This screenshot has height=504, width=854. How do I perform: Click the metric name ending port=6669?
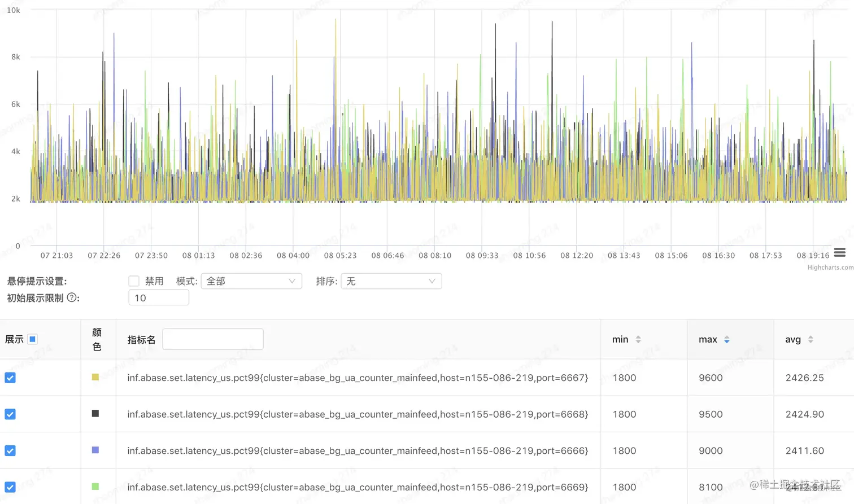coord(358,487)
